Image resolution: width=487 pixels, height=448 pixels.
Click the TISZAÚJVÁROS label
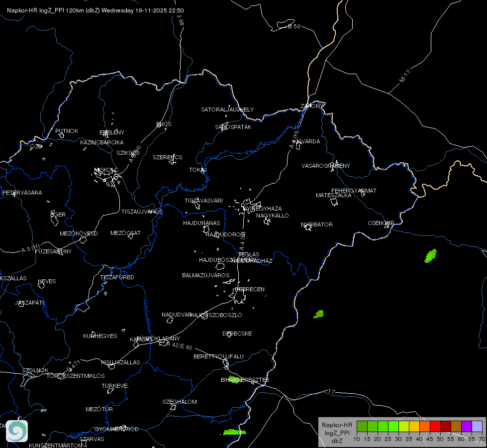(x=142, y=212)
